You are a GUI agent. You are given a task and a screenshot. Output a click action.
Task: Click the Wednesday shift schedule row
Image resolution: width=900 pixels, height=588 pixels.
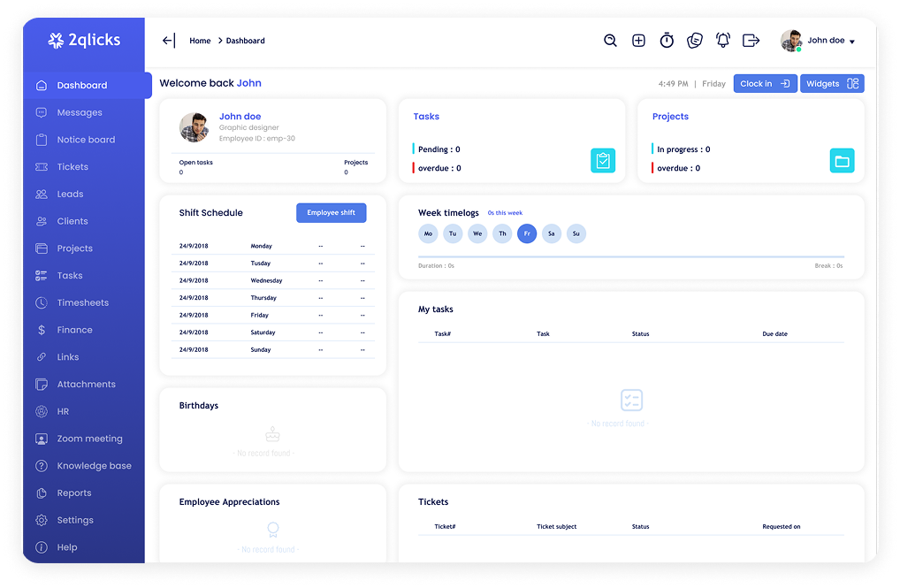coord(272,280)
